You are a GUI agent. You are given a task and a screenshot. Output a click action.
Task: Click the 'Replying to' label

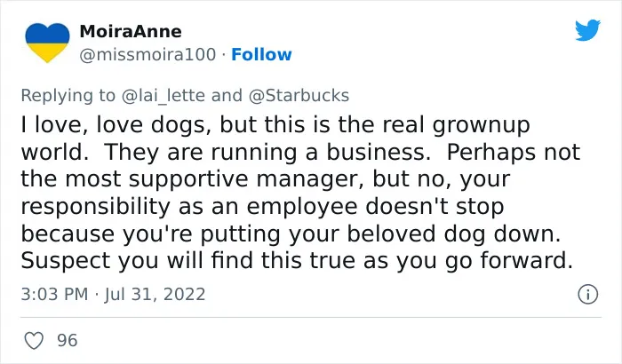68,96
